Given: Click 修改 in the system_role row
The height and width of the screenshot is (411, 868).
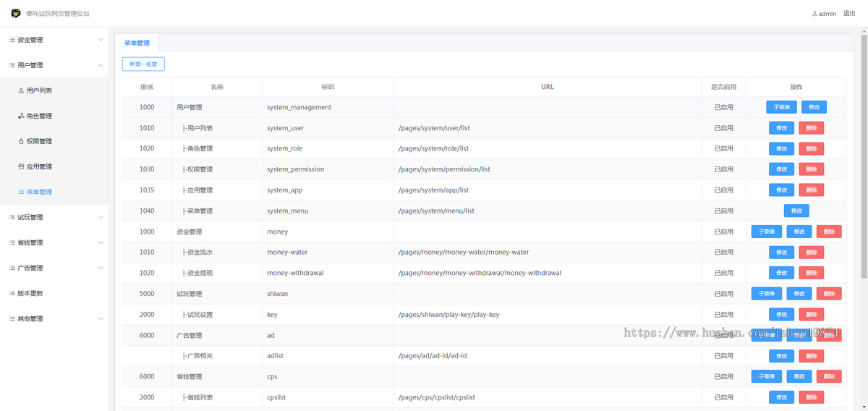Looking at the screenshot, I should coord(781,148).
